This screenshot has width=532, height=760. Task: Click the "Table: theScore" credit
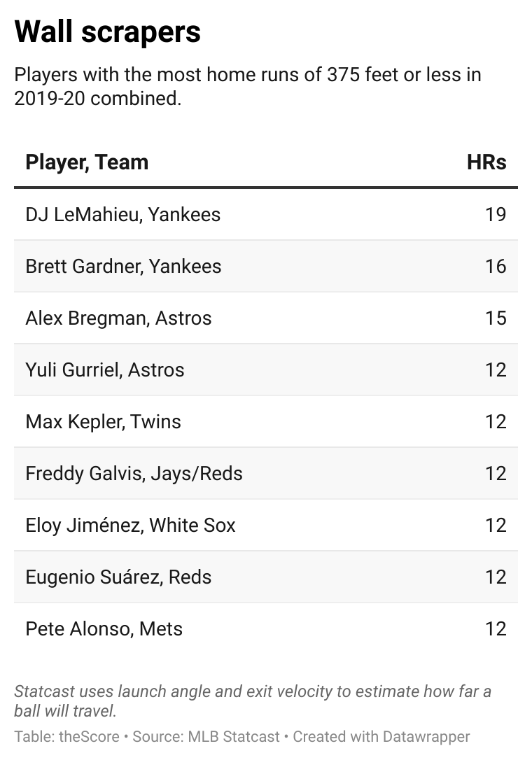[66, 737]
